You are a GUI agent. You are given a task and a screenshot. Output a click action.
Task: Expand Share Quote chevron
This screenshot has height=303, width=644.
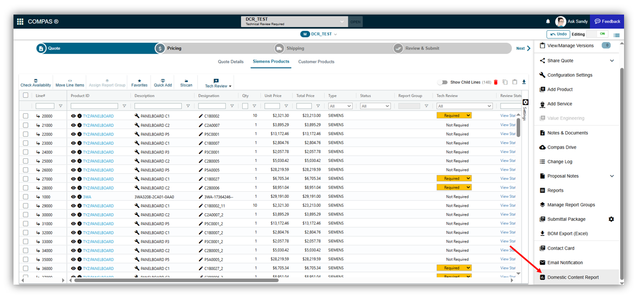click(x=612, y=60)
